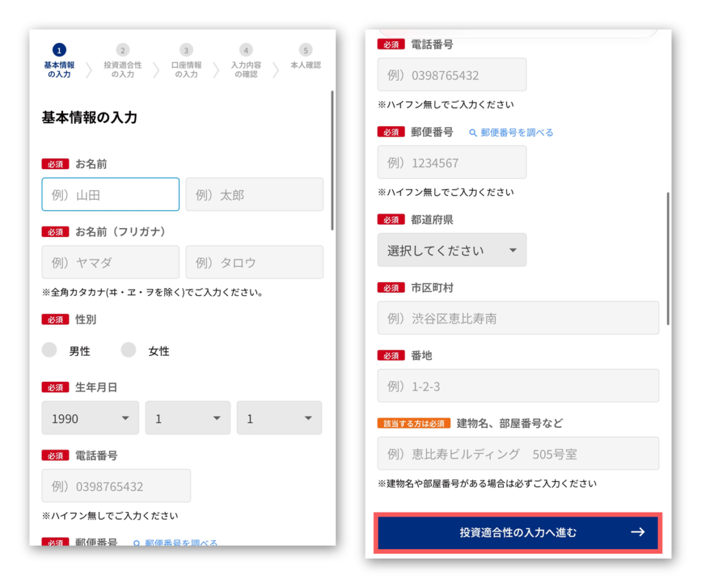Click the 建物名、部屋番号など field
The height and width of the screenshot is (588, 701).
click(518, 454)
